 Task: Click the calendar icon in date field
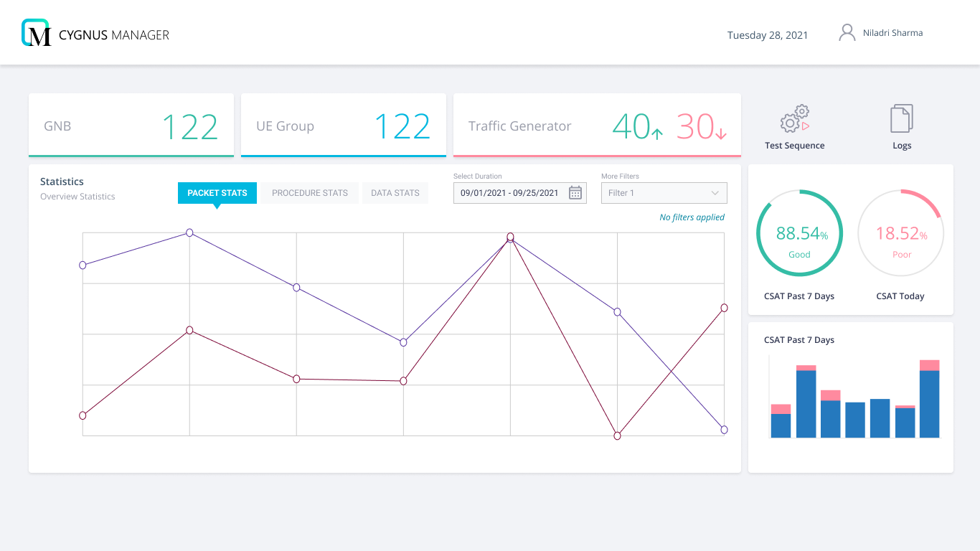coord(575,193)
